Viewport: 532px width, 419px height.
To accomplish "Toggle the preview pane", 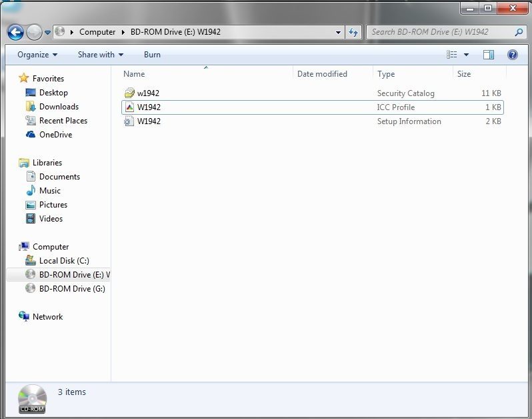I will click(x=488, y=55).
